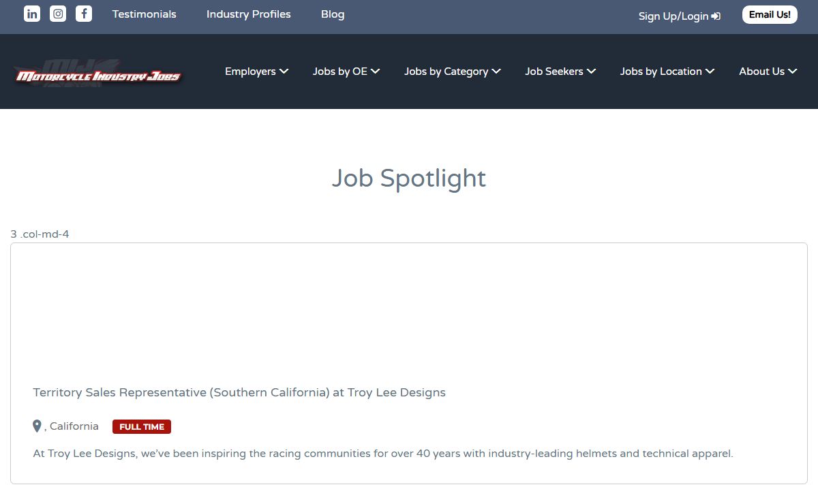Open the Facebook social icon
This screenshot has width=818, height=504.
(84, 14)
